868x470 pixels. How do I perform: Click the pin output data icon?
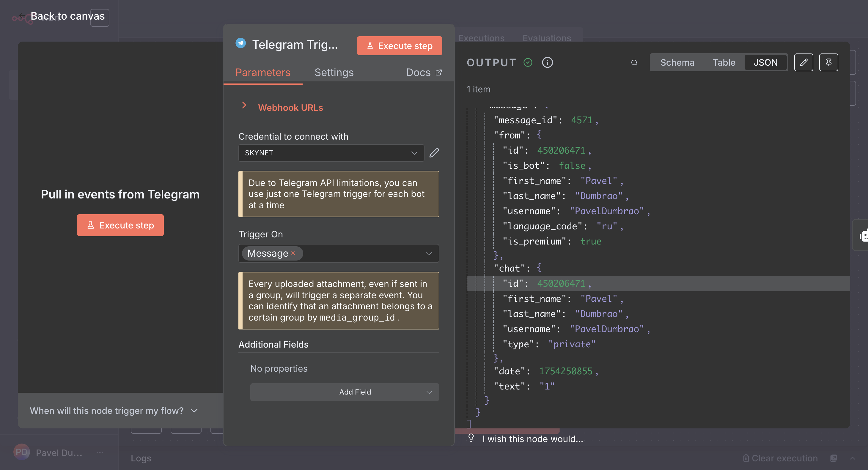coord(828,62)
